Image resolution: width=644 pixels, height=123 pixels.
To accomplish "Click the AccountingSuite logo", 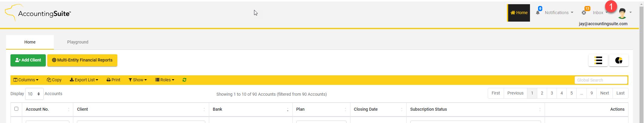I will pos(38,13).
